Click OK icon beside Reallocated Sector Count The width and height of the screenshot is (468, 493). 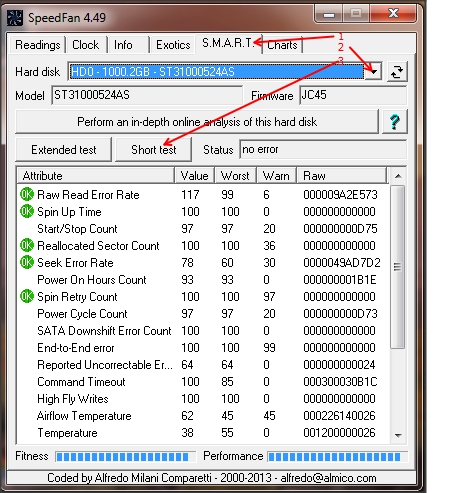coord(27,245)
